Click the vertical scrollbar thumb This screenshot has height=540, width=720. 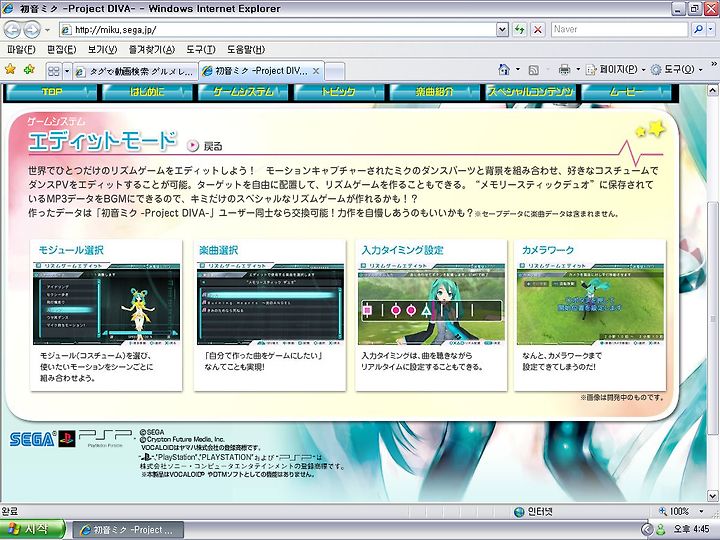coord(713,319)
